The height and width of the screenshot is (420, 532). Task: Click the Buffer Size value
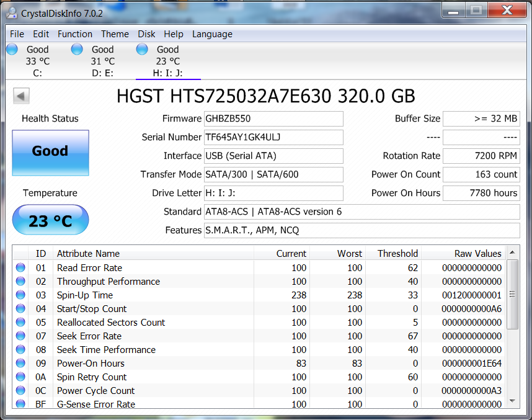481,119
